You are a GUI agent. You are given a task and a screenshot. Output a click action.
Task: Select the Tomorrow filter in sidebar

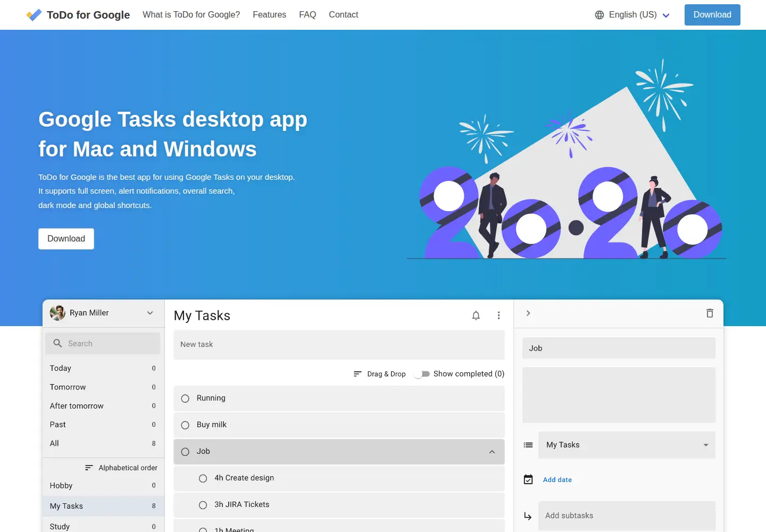[103, 387]
